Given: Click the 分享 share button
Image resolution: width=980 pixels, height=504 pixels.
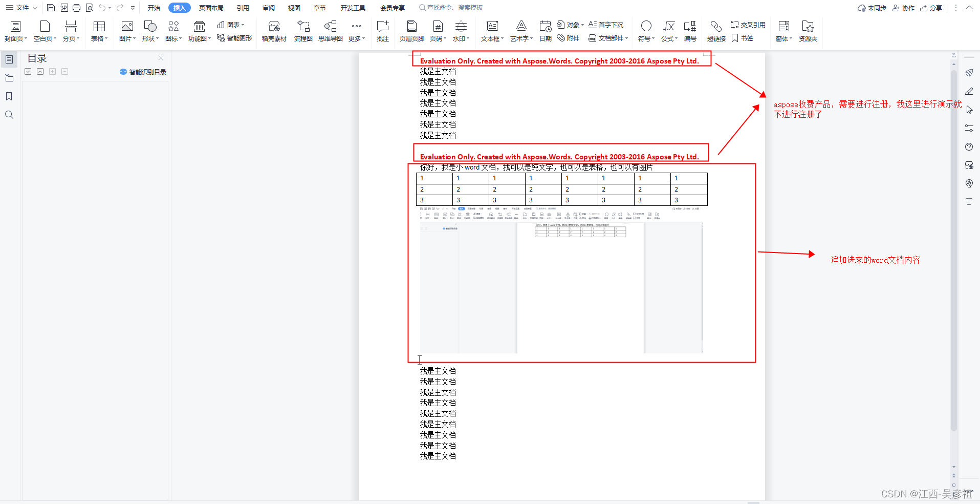Looking at the screenshot, I should click(x=931, y=8).
